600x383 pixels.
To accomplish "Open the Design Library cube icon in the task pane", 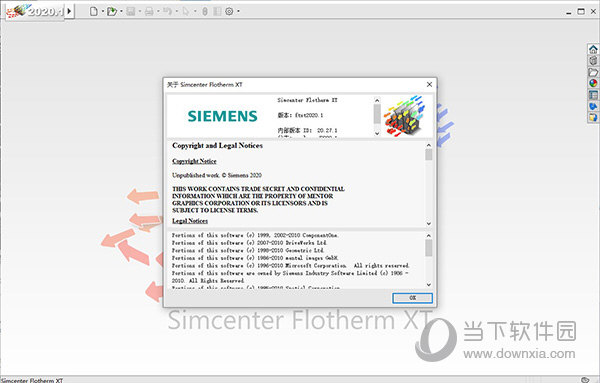I will coord(593,60).
